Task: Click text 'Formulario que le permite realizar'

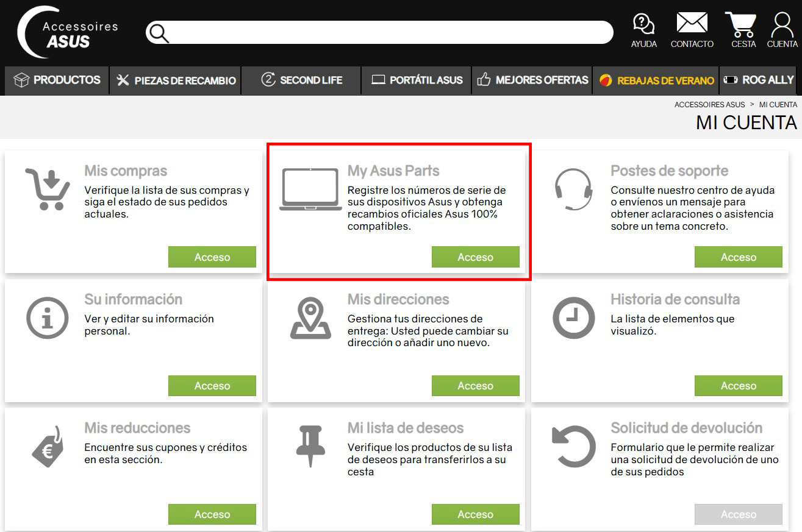Action: click(x=692, y=447)
